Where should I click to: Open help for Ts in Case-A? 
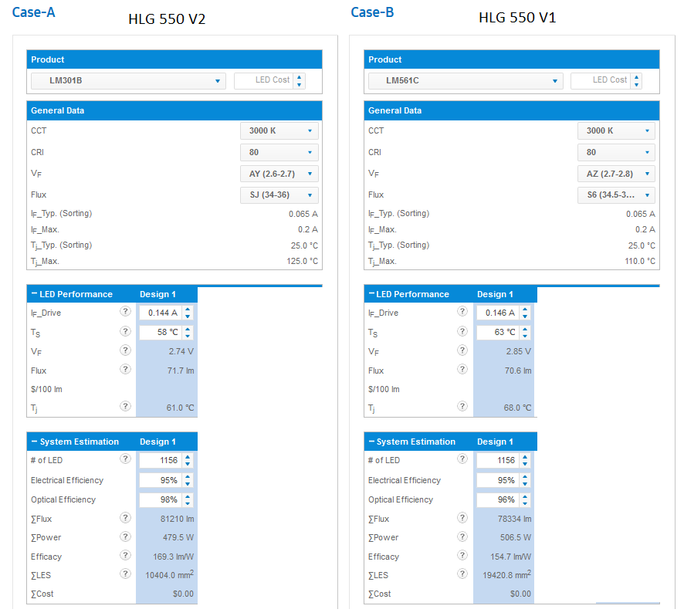click(125, 331)
